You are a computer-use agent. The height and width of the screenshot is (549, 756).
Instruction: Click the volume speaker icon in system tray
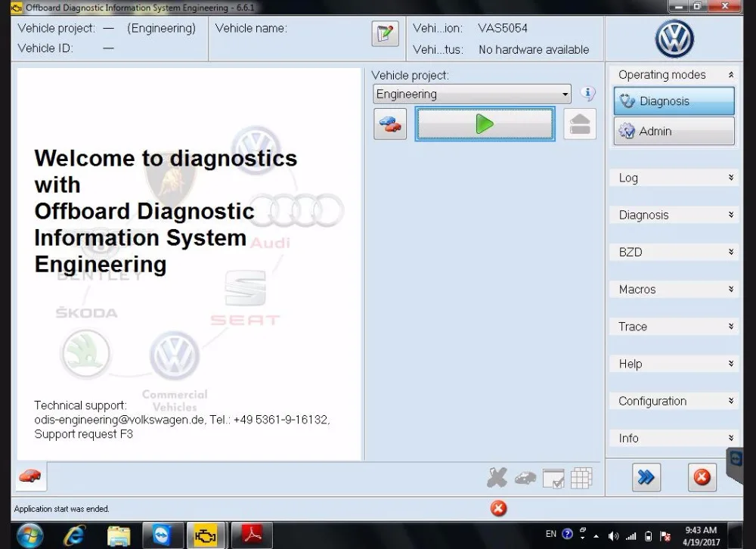pos(613,536)
